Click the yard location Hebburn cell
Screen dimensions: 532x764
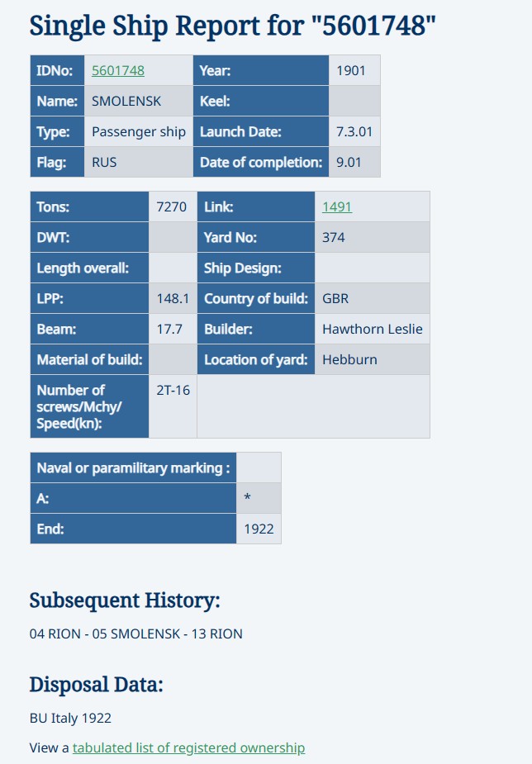click(x=349, y=359)
